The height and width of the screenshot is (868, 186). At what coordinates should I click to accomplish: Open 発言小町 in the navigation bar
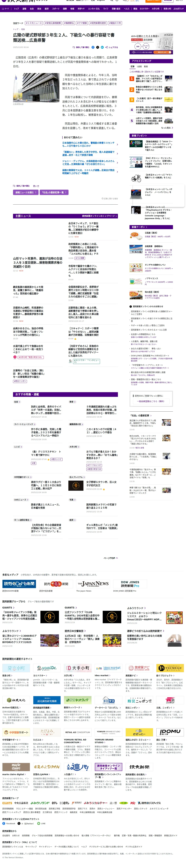pyautogui.click(x=167, y=9)
